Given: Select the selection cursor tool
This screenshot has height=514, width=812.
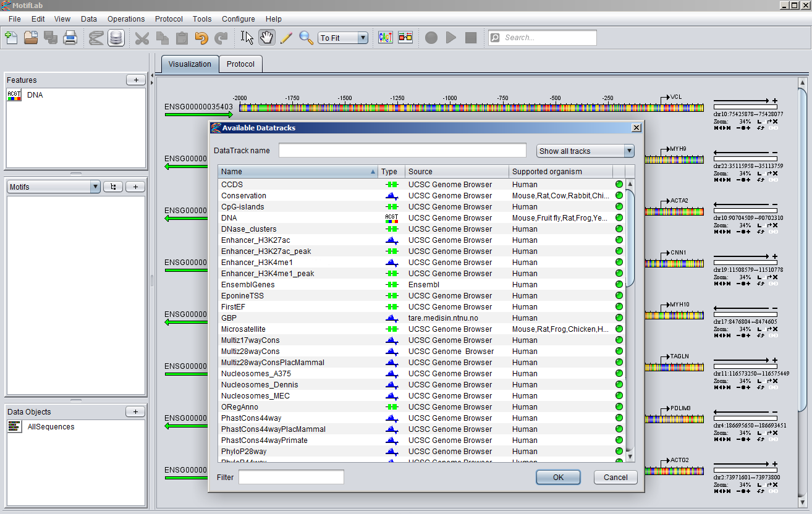Looking at the screenshot, I should [x=247, y=38].
